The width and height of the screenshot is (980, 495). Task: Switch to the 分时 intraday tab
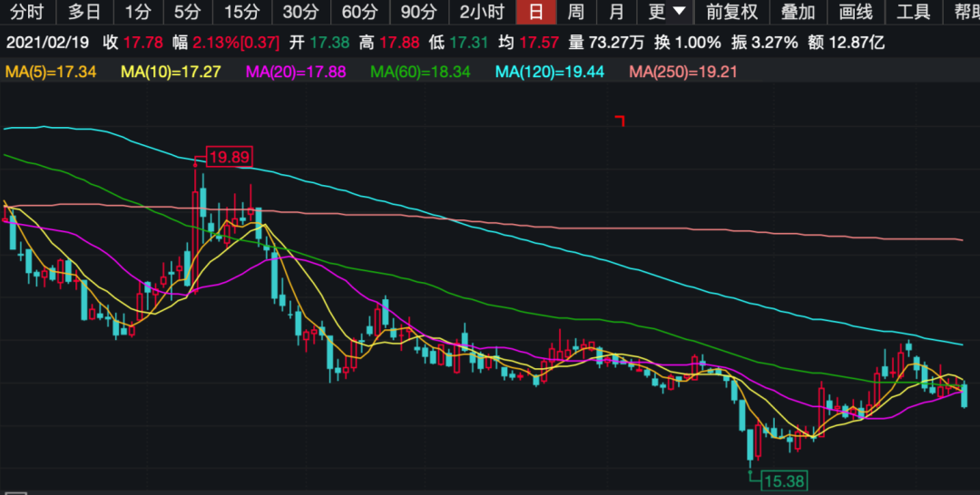tap(27, 12)
